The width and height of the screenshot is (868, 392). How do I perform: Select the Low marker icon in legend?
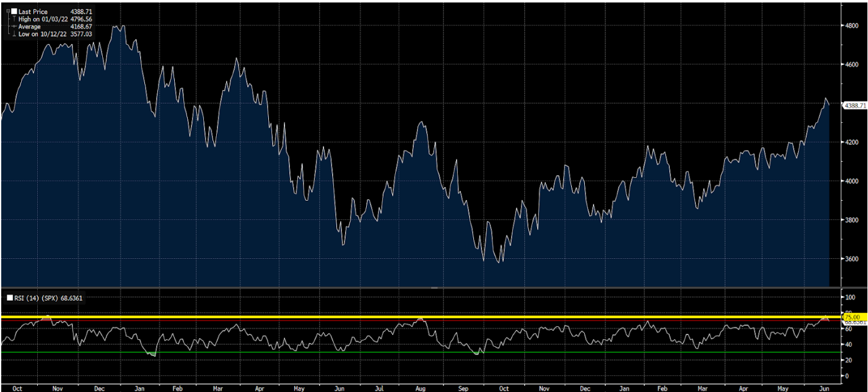pos(14,34)
